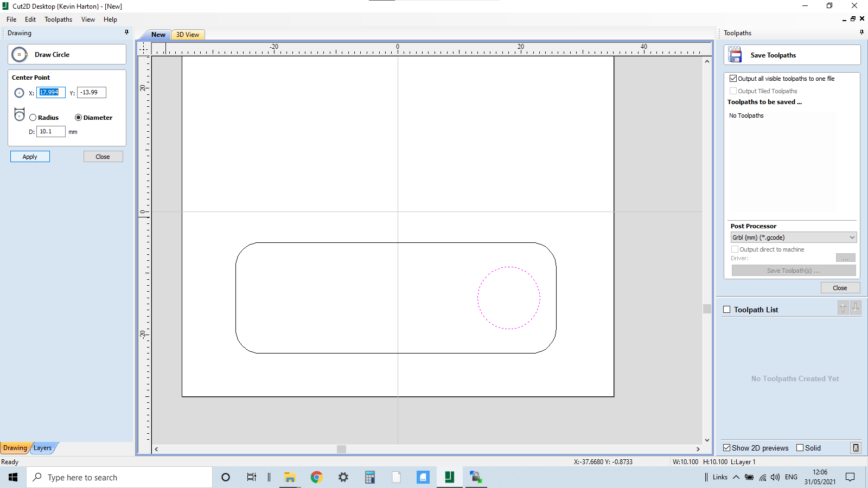This screenshot has height=488, width=868.
Task: Click the Save Toolpaths icon
Action: click(x=735, y=54)
